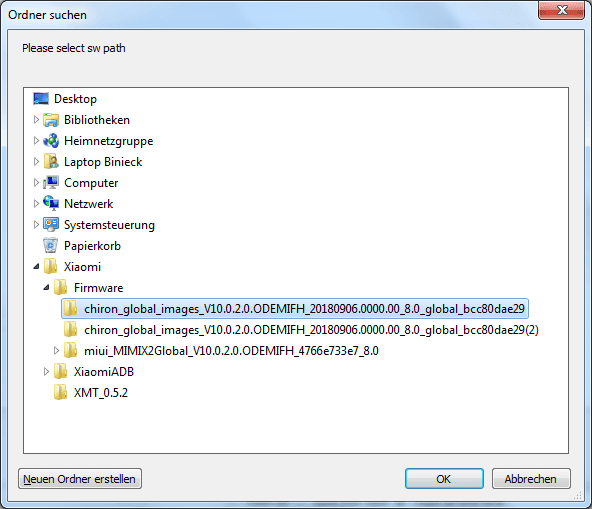Cancel with the Abbrechen button
592x509 pixels.
point(531,479)
